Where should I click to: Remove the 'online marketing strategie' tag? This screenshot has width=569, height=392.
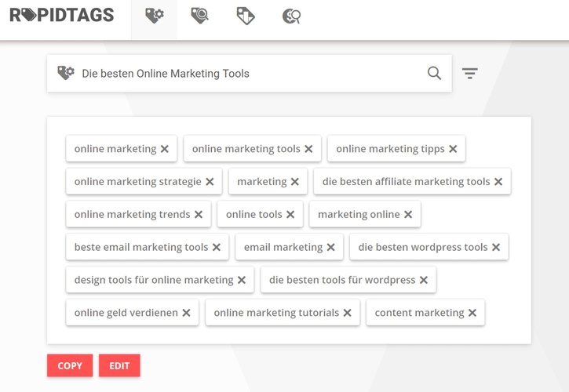[x=210, y=182]
